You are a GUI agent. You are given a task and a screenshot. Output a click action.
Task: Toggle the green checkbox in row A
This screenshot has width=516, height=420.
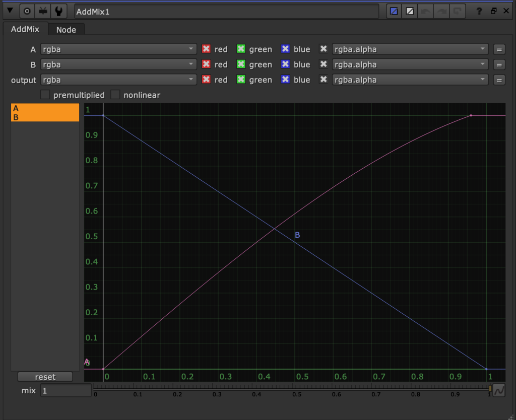[x=241, y=49]
